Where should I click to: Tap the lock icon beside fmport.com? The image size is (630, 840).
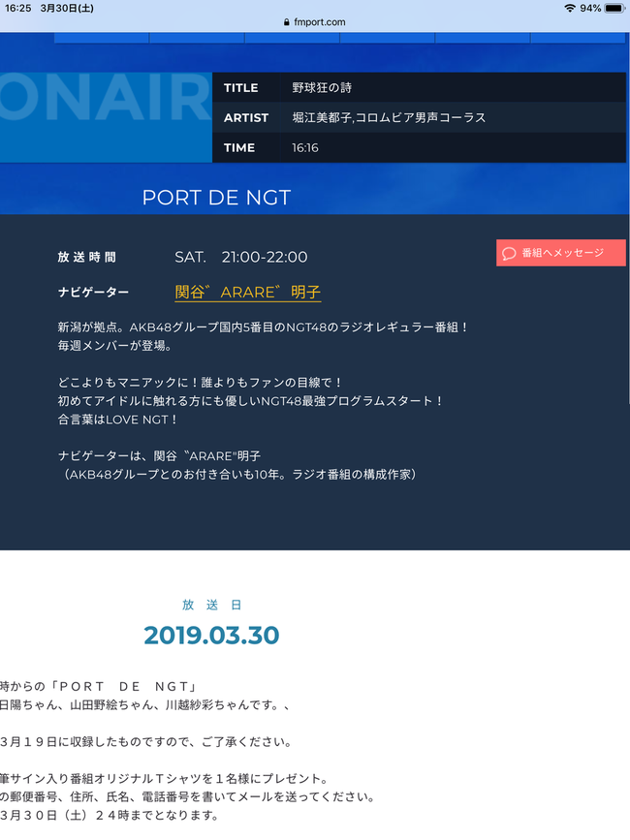287,22
